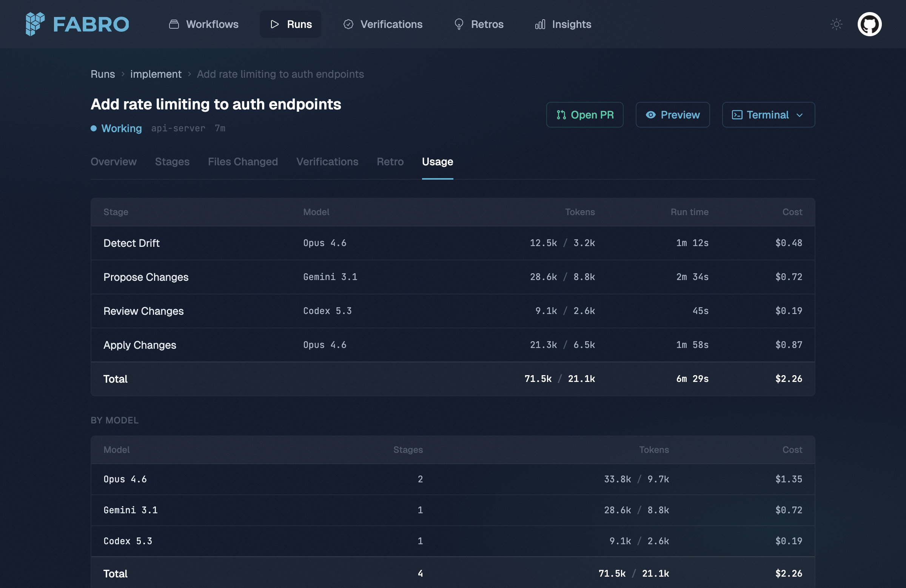Click the Workflows briefcase icon
This screenshot has height=588, width=906.
(x=173, y=24)
